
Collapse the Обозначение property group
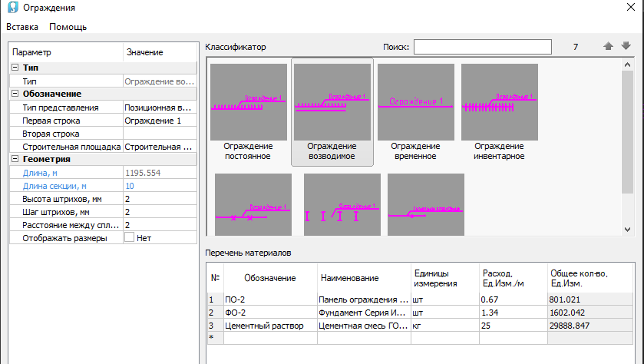point(15,94)
